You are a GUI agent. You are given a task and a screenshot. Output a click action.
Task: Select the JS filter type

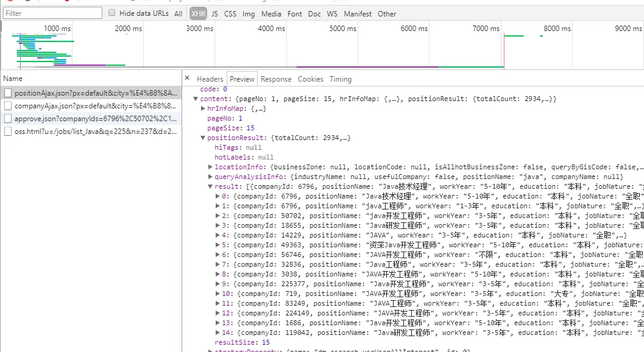(215, 13)
